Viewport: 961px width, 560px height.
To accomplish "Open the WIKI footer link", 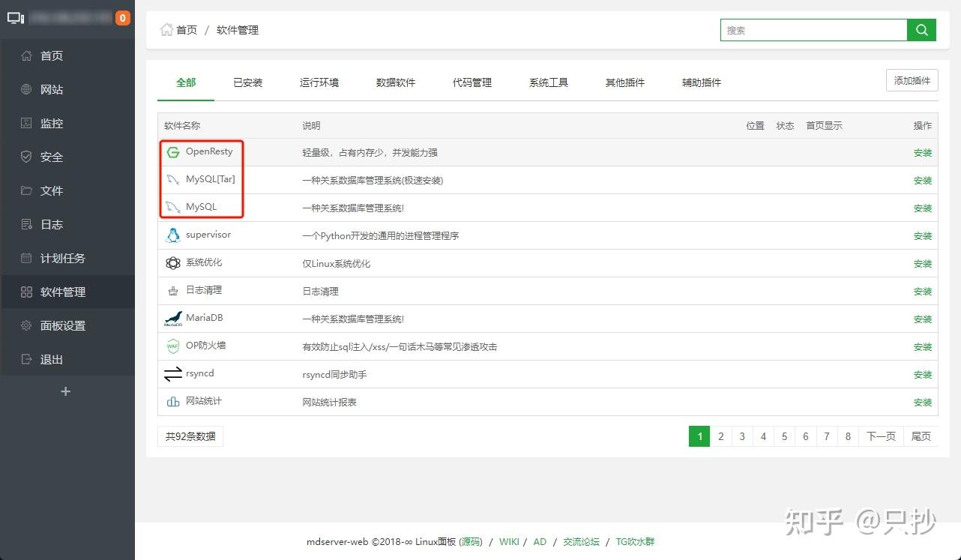I will 509,541.
